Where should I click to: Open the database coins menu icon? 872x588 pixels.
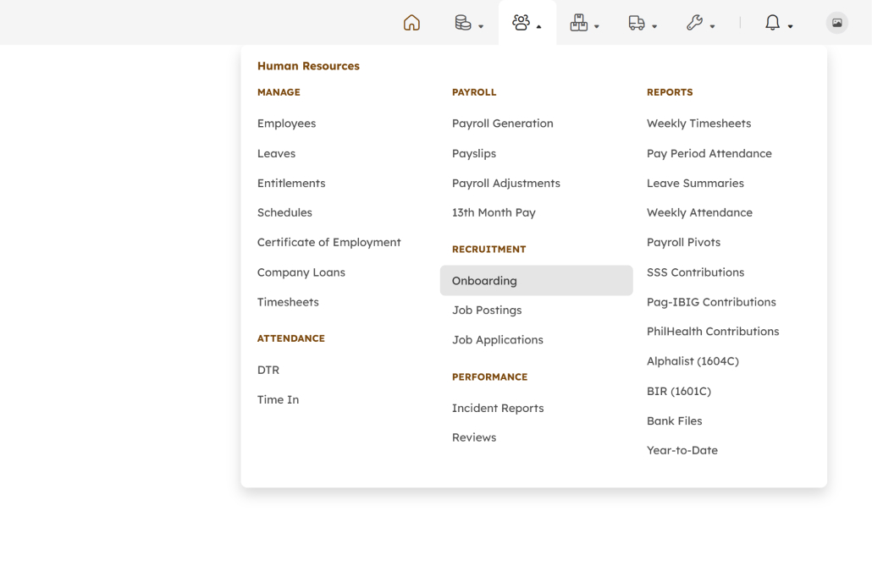pos(463,23)
